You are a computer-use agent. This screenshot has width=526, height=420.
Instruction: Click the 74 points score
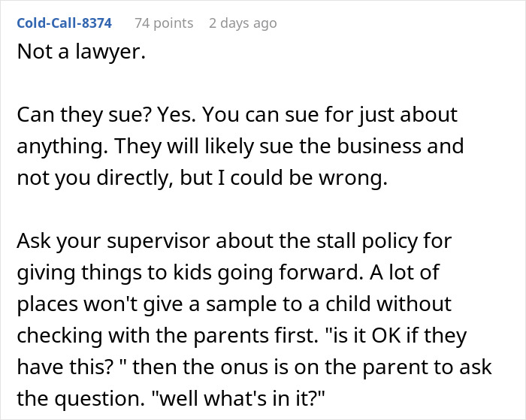coord(163,23)
